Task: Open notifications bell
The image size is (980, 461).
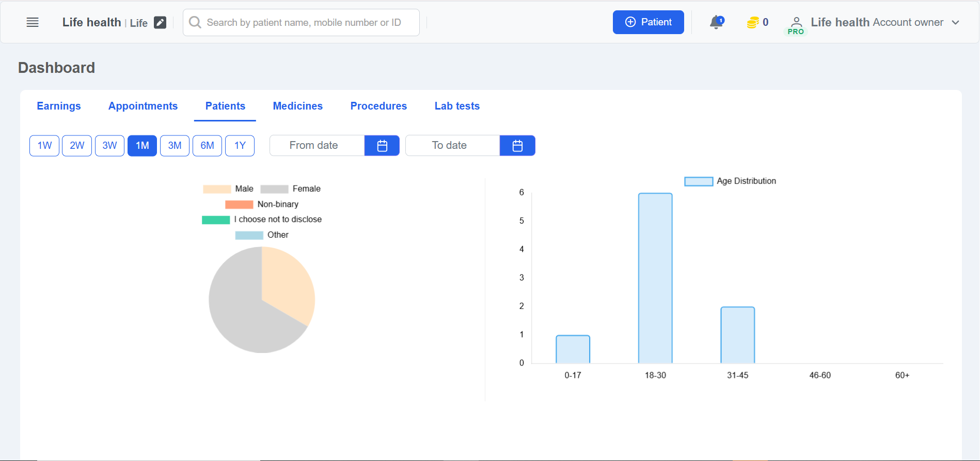Action: (x=717, y=22)
